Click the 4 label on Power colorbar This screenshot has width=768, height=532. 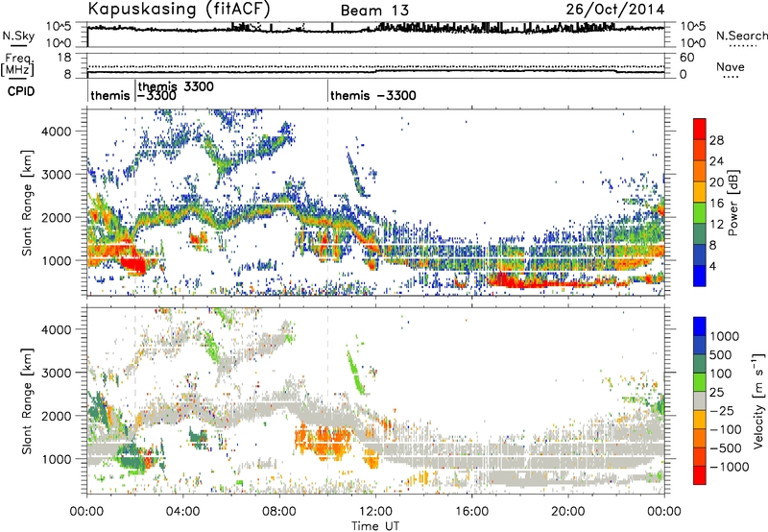point(713,267)
